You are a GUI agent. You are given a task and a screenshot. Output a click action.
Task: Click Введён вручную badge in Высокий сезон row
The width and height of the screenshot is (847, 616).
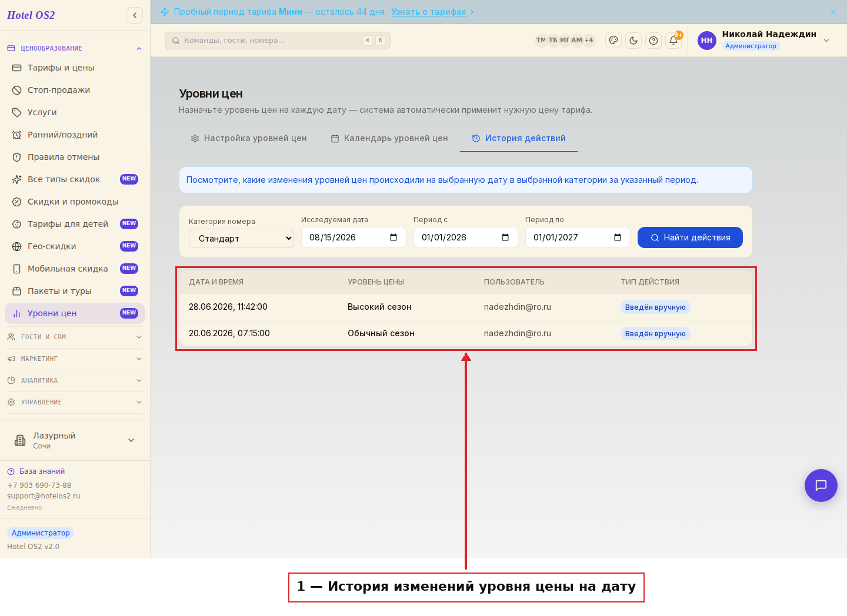655,307
